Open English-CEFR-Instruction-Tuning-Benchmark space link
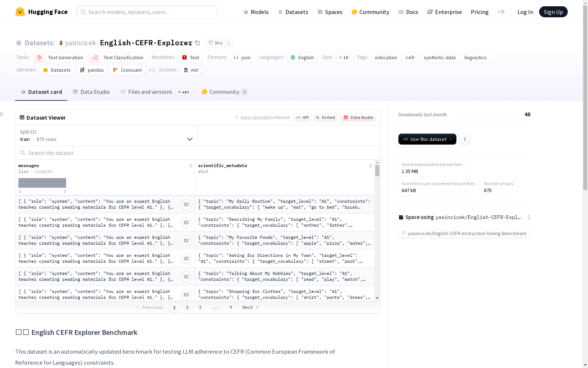 (x=464, y=233)
